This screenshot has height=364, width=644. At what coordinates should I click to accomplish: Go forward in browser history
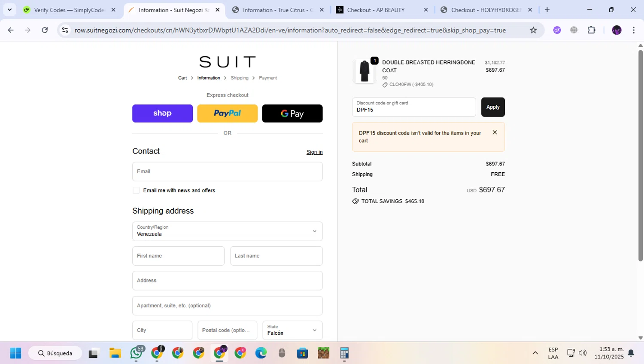(x=27, y=30)
